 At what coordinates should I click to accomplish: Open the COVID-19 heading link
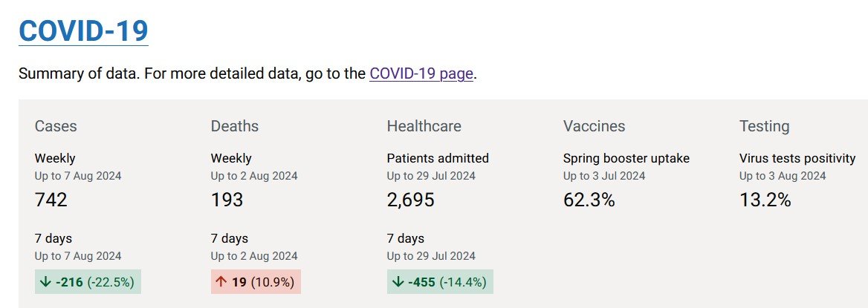pyautogui.click(x=83, y=31)
